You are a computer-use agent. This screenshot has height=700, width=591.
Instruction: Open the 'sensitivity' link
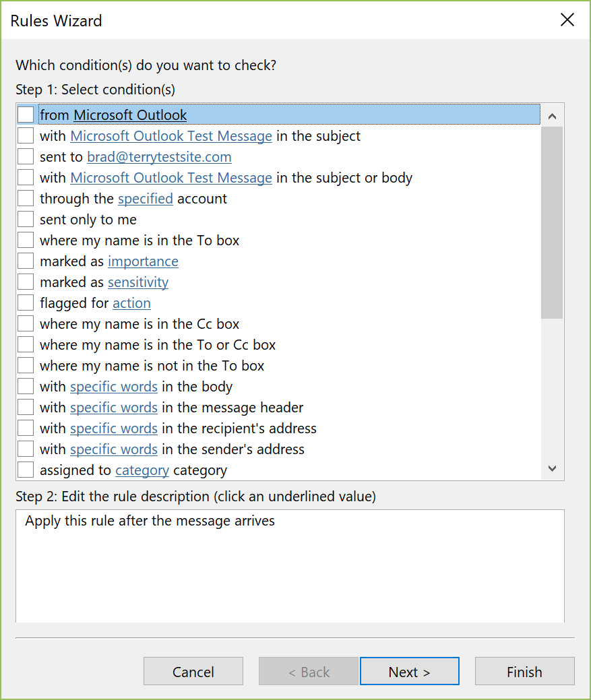138,282
